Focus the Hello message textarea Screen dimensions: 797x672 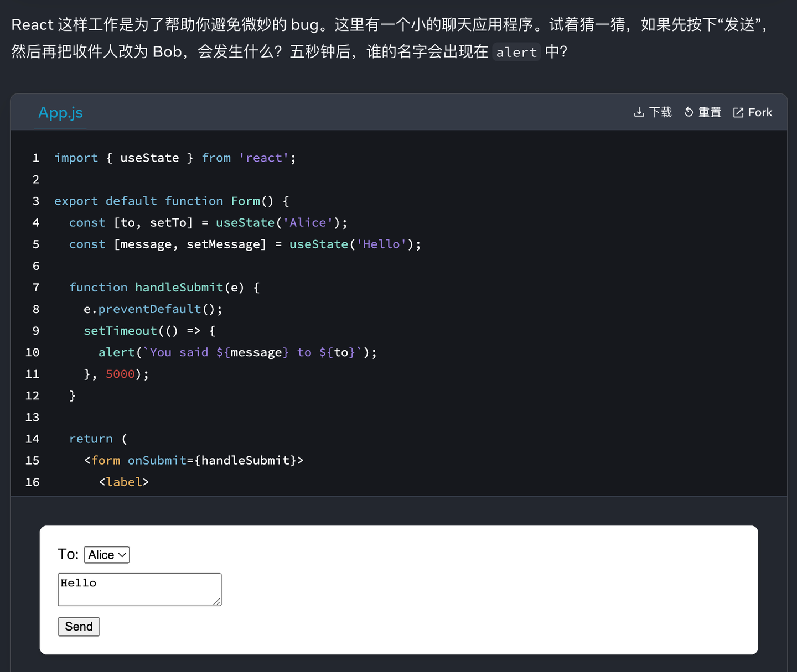139,590
